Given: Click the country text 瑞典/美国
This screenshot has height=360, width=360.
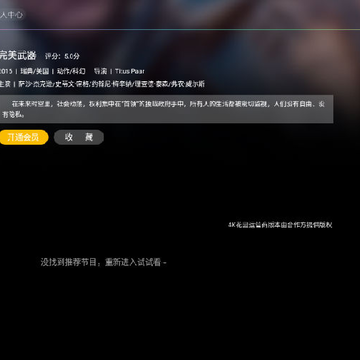Looking at the screenshot, I should click(x=34, y=71).
